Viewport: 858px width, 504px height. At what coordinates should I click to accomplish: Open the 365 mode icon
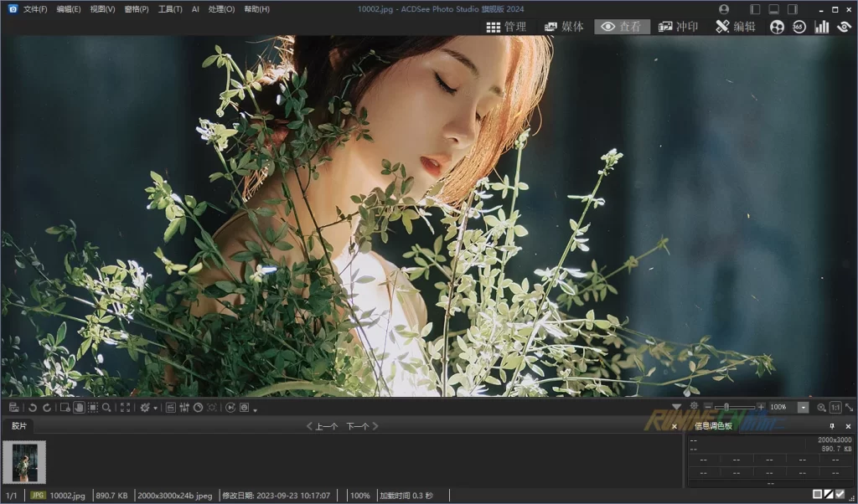coord(799,27)
